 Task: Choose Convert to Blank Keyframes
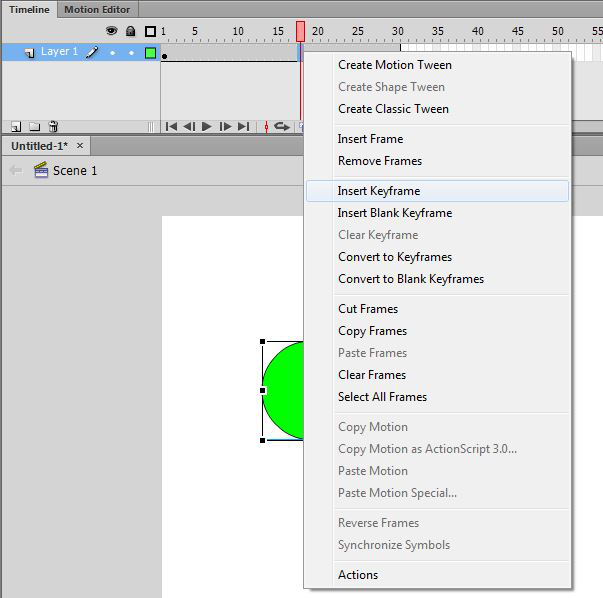pos(410,279)
